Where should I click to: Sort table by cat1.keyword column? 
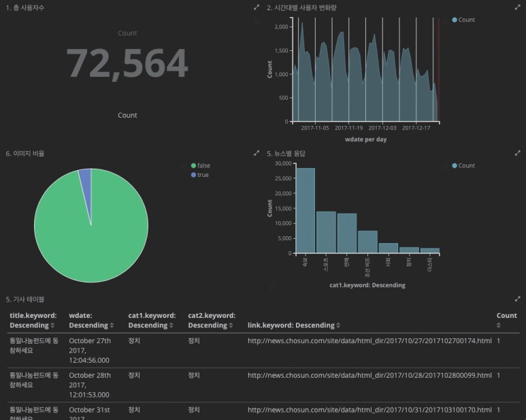point(172,325)
